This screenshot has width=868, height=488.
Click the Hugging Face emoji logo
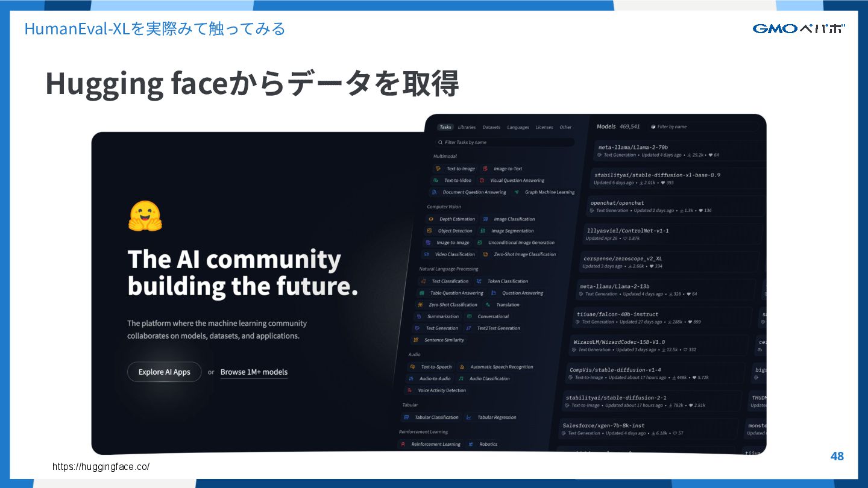pos(145,216)
